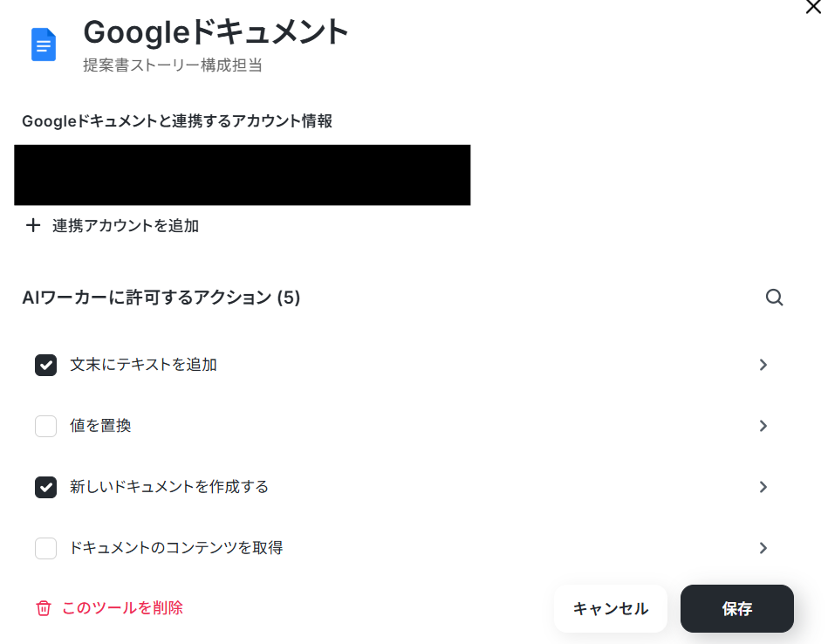Click the plus icon for adding account

click(33, 226)
